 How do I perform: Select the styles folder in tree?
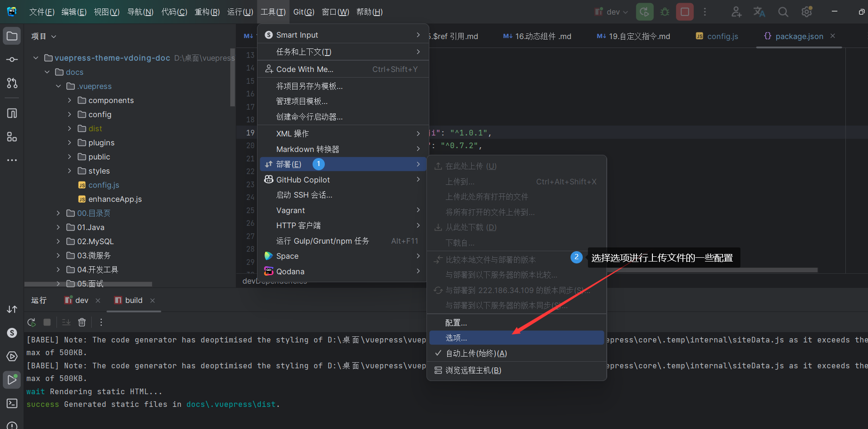coord(99,171)
